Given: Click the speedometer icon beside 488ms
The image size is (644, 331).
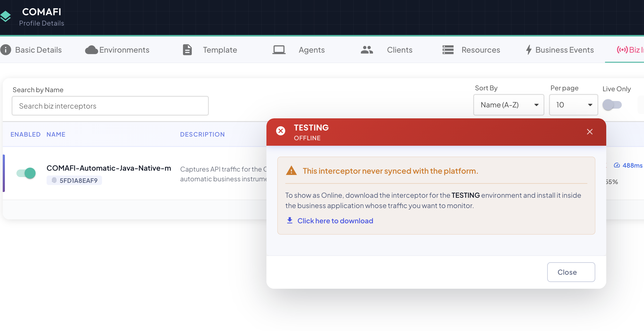Looking at the screenshot, I should [x=617, y=165].
